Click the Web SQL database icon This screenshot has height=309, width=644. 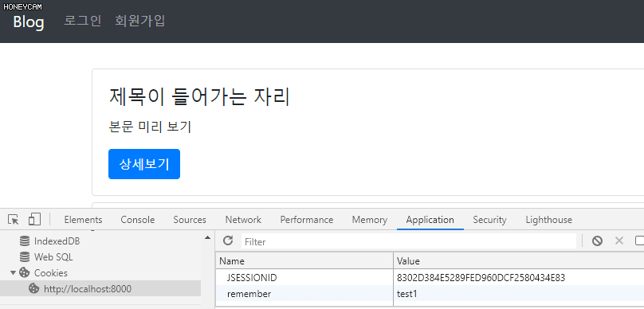tap(25, 257)
